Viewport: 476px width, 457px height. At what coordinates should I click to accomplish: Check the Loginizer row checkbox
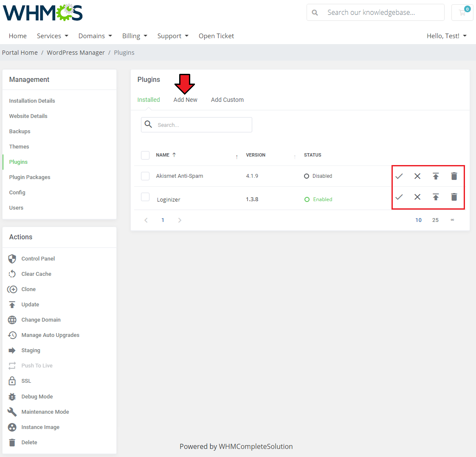tap(145, 197)
